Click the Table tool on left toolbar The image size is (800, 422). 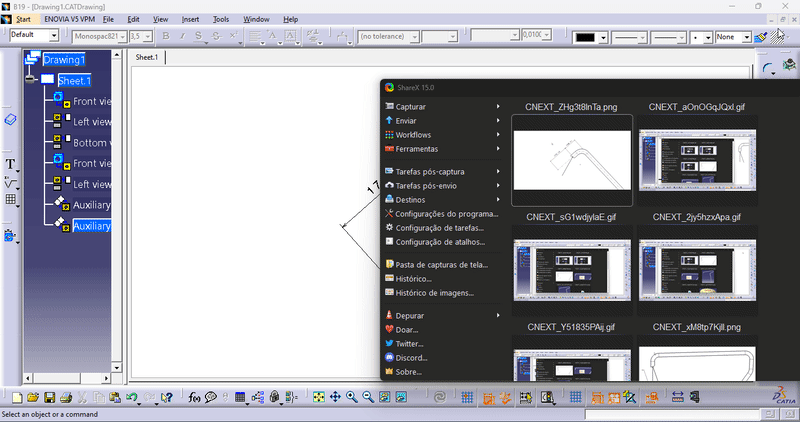10,199
